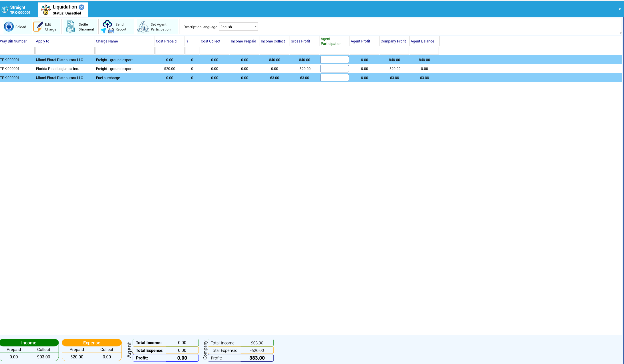This screenshot has width=624, height=364.
Task: Click the 520.00 Cost Prepaid cell
Action: point(170,69)
